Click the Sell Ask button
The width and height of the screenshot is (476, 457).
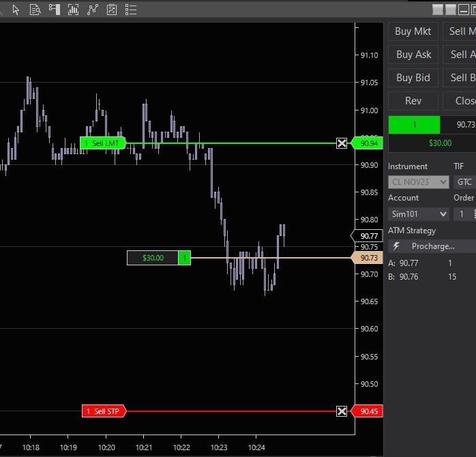pyautogui.click(x=460, y=55)
